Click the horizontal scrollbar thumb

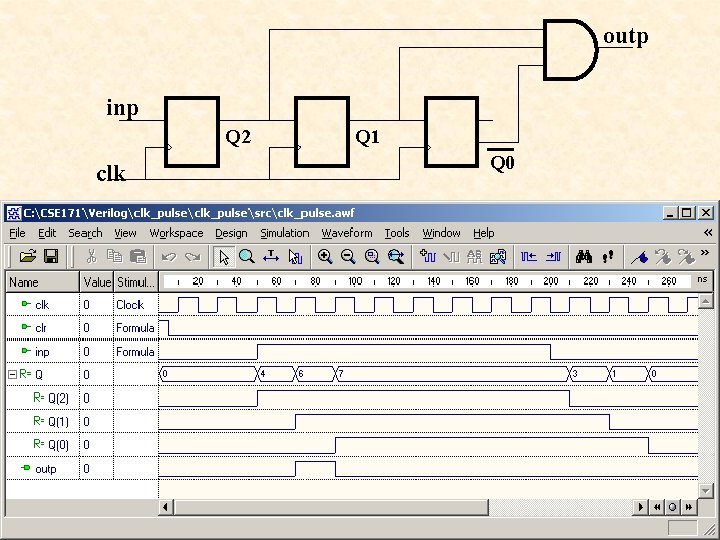[331, 507]
